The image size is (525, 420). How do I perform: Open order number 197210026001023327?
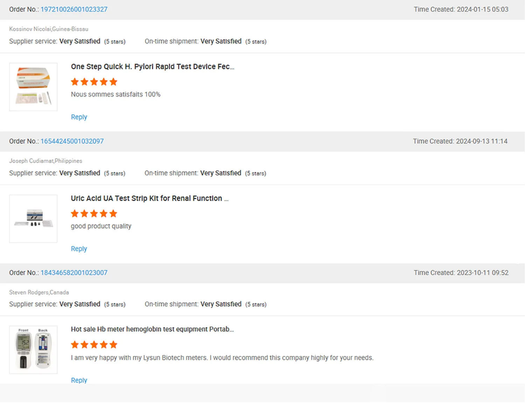coord(74,9)
